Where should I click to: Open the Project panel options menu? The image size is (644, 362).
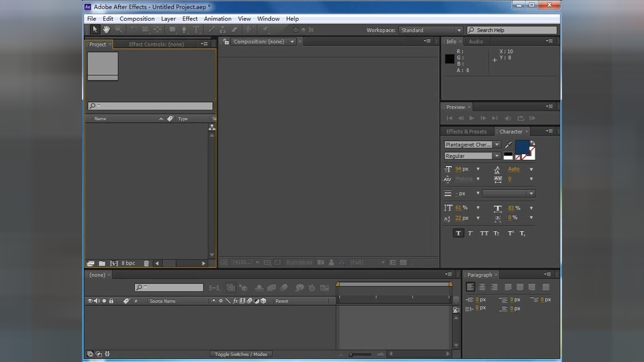(x=204, y=44)
